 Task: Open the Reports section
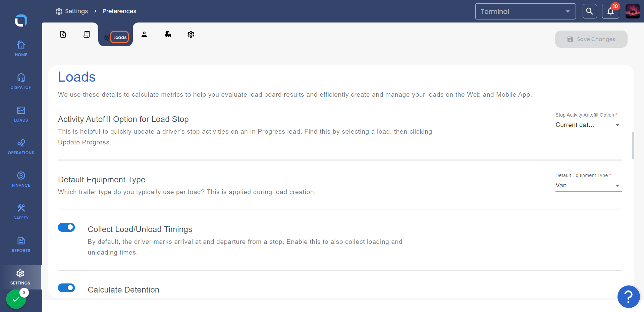pyautogui.click(x=21, y=244)
